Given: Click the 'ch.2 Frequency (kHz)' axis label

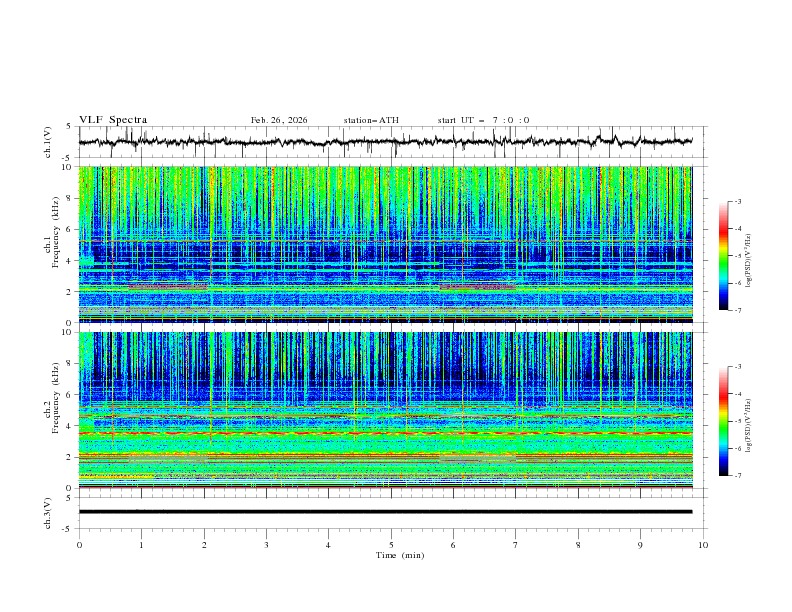Looking at the screenshot, I should pos(52,398).
